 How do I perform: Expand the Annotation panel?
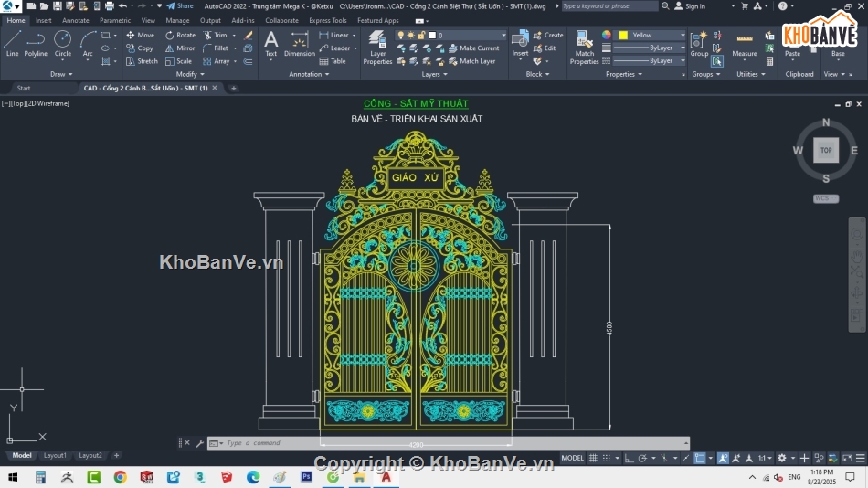tap(309, 74)
